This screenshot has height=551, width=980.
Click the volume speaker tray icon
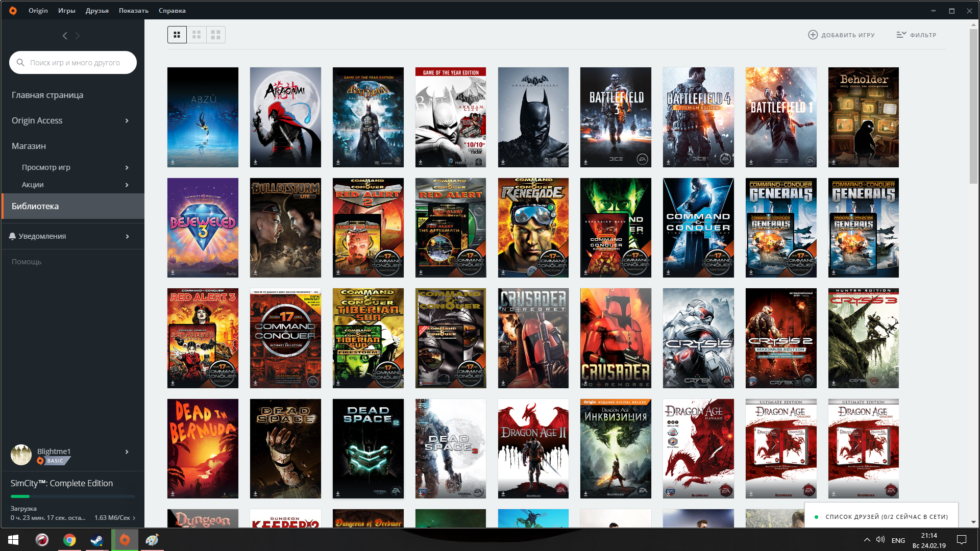point(880,540)
